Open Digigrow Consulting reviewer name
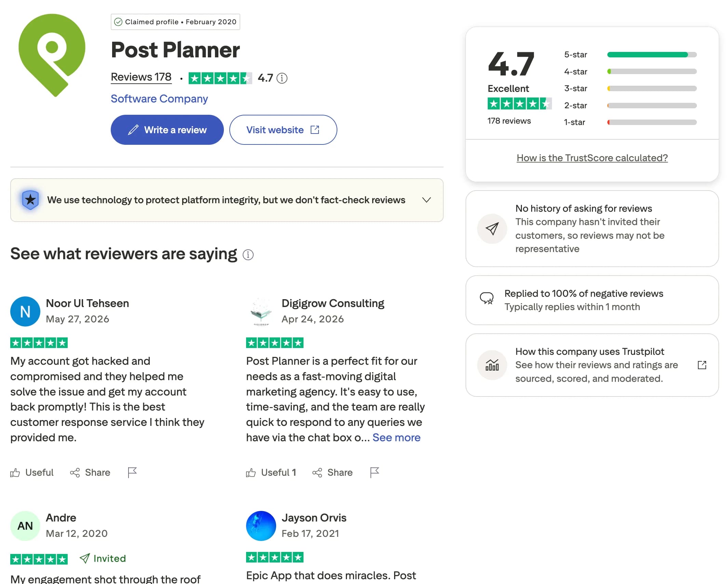Image resolution: width=728 pixels, height=584 pixels. pyautogui.click(x=333, y=303)
